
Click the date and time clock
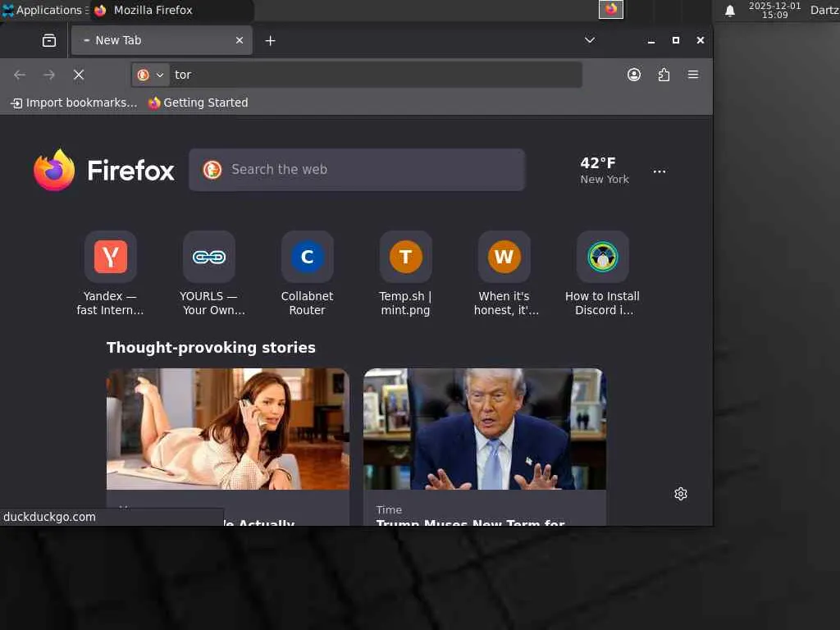[x=774, y=10]
